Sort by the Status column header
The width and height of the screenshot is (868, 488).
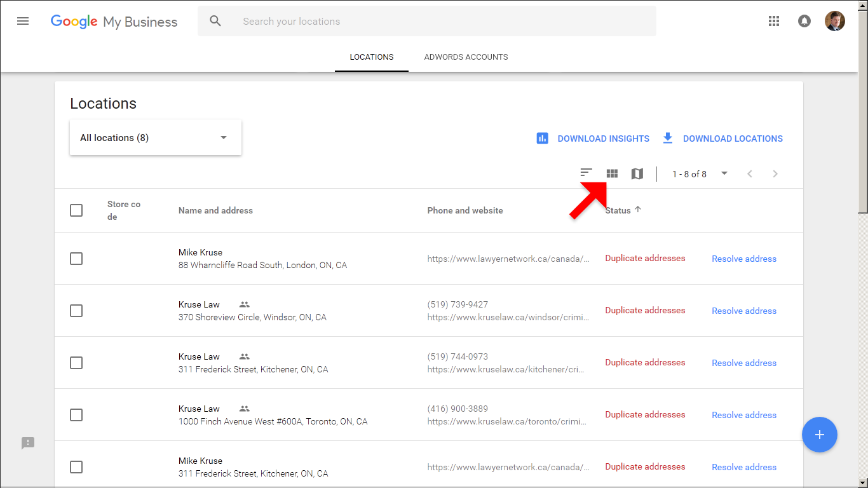point(618,210)
